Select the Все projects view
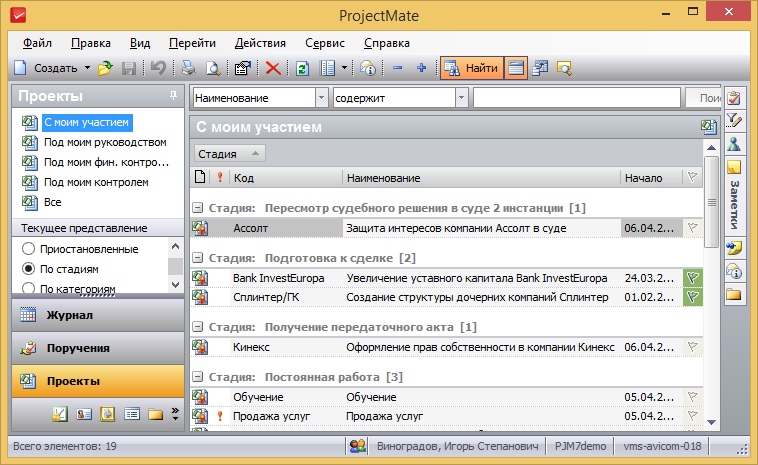758x465 pixels. (52, 202)
